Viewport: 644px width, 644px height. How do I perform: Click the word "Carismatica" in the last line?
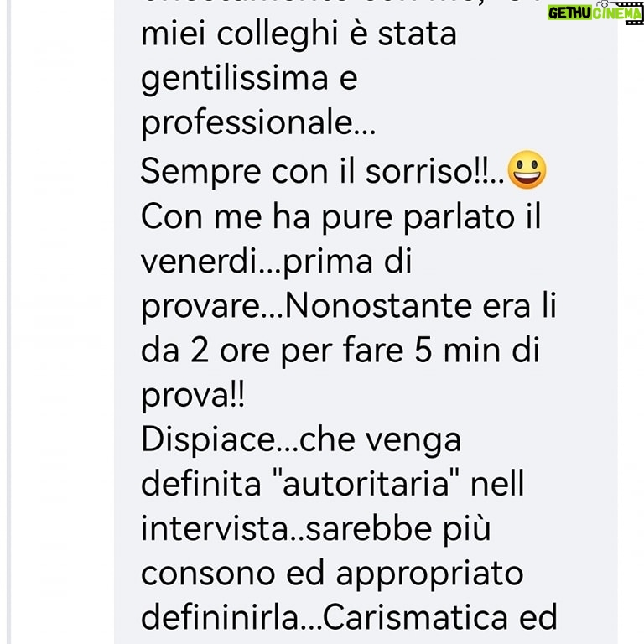coord(416,617)
